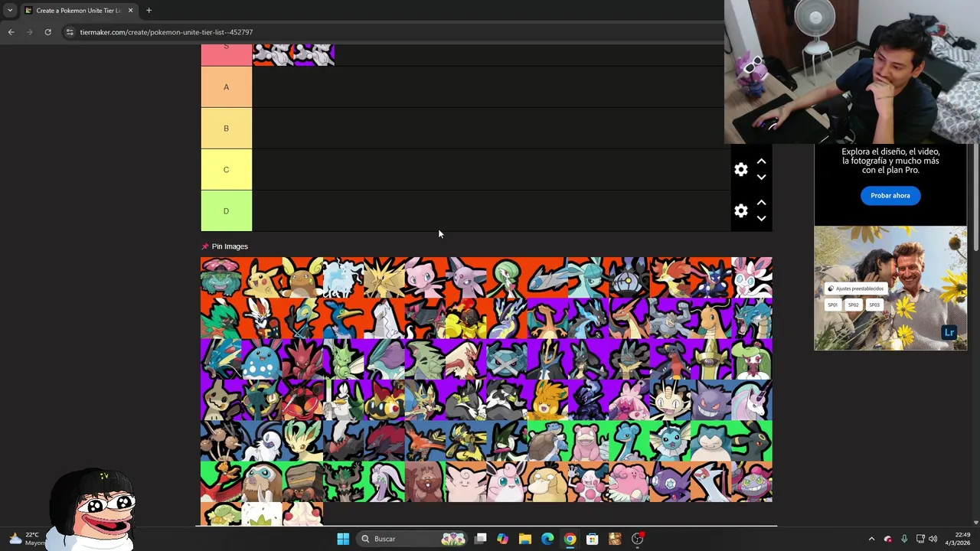Select the Create a Pokemon Unite Tier List tab
The width and height of the screenshot is (980, 551).
click(78, 11)
